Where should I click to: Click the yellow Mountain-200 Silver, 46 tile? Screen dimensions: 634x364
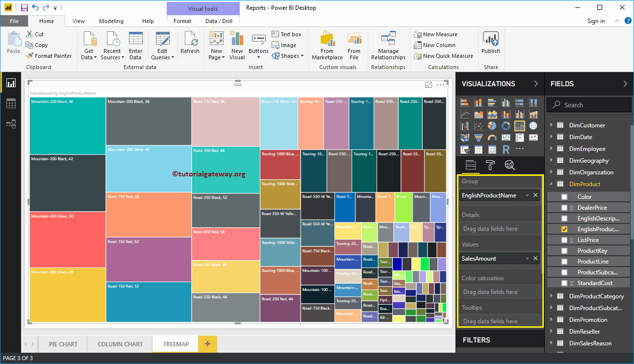68,295
